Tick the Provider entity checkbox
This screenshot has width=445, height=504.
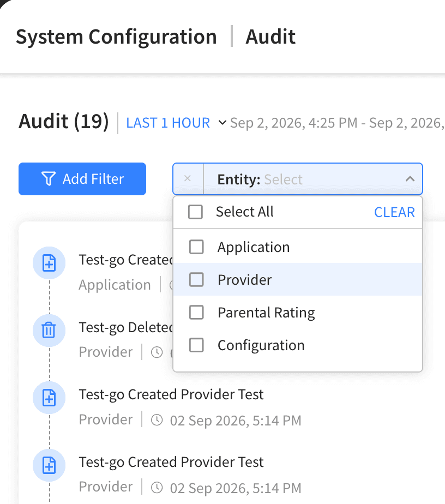point(196,280)
